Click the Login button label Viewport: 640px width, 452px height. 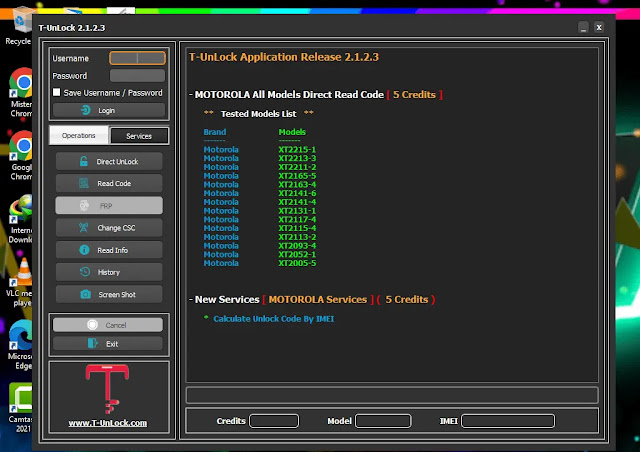[x=107, y=111]
